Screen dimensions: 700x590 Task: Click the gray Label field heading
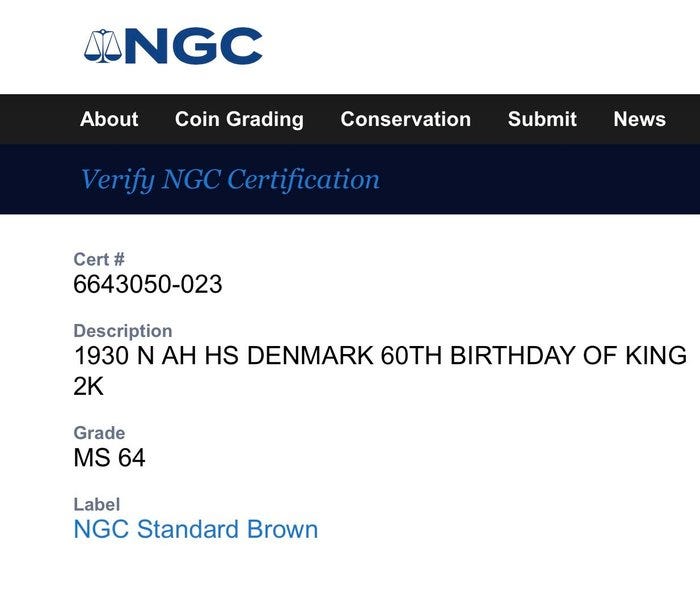96,505
